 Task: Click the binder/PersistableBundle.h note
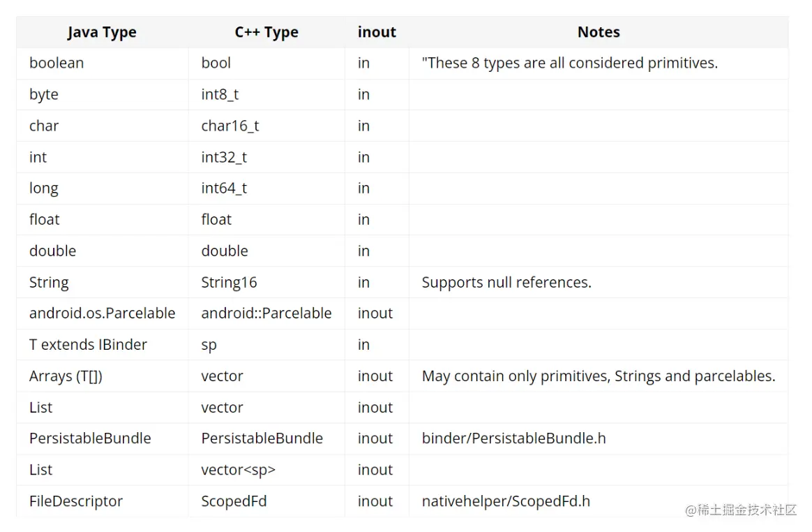coord(513,438)
